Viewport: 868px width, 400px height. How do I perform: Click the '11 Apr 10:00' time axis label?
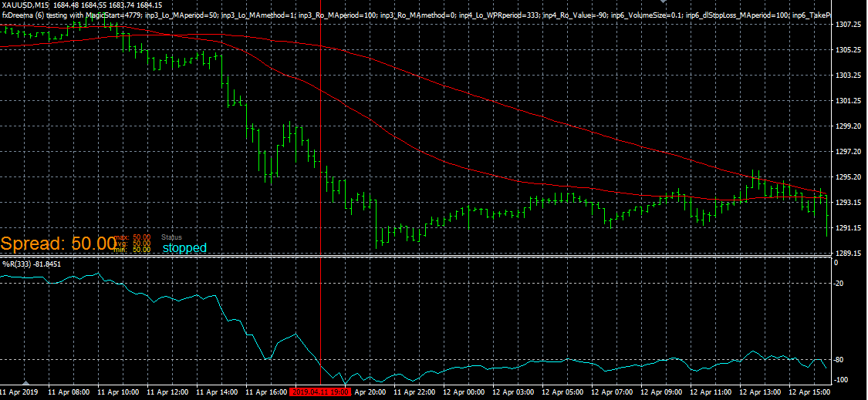pos(119,392)
